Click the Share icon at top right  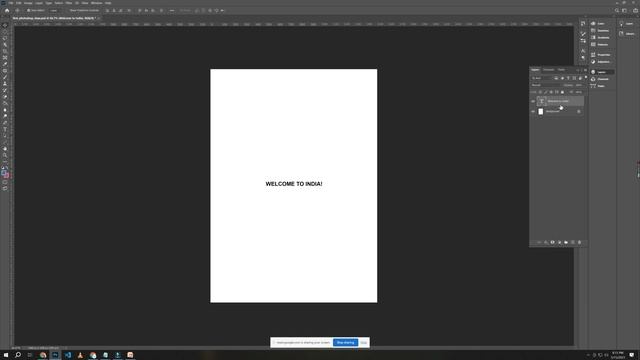point(635,10)
